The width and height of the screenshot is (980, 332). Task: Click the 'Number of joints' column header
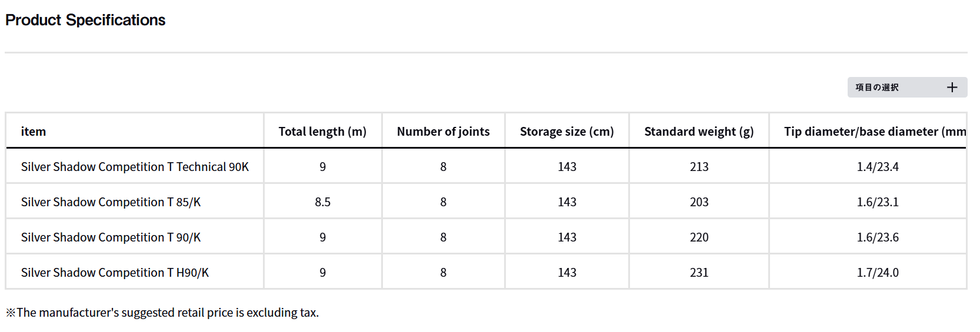(x=443, y=132)
